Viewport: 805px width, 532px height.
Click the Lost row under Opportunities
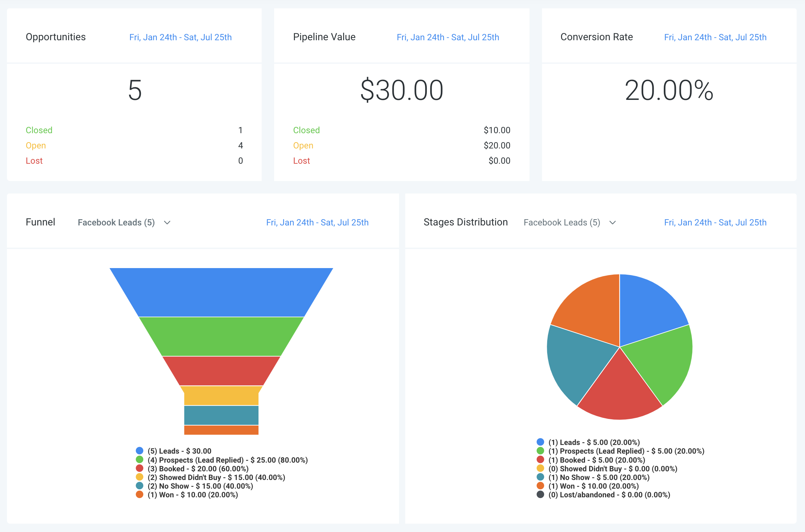click(34, 161)
